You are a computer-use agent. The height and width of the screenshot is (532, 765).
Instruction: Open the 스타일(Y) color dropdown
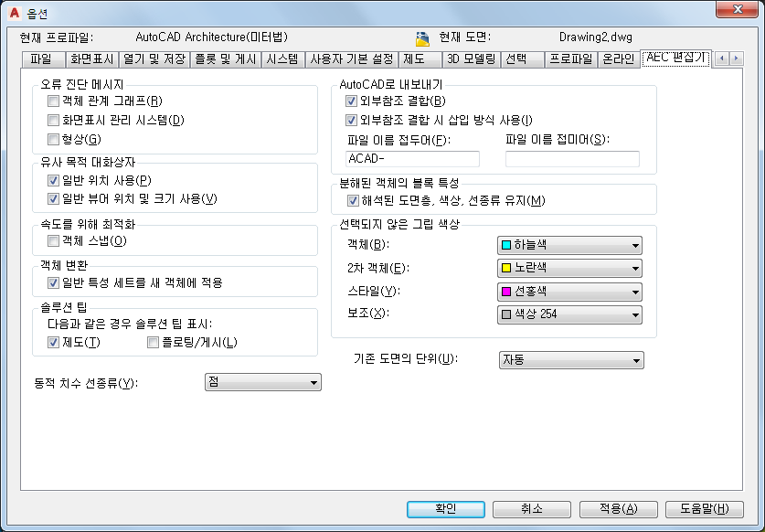(x=569, y=292)
